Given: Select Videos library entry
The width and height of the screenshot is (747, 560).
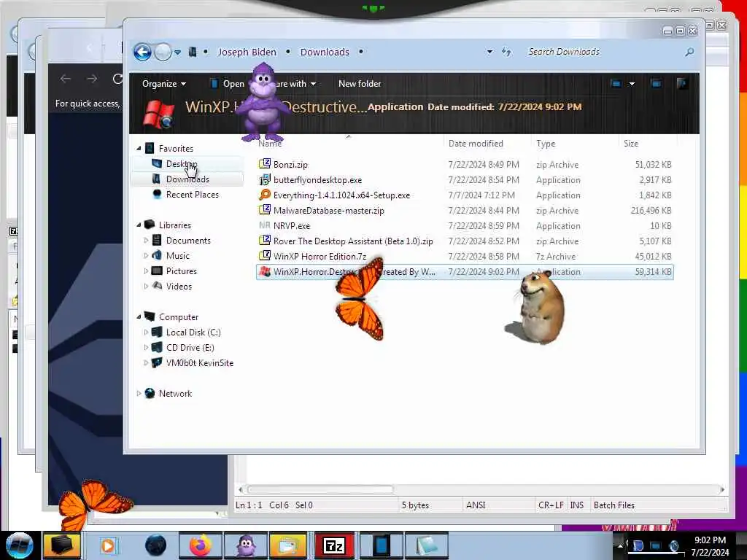Looking at the screenshot, I should [x=179, y=286].
